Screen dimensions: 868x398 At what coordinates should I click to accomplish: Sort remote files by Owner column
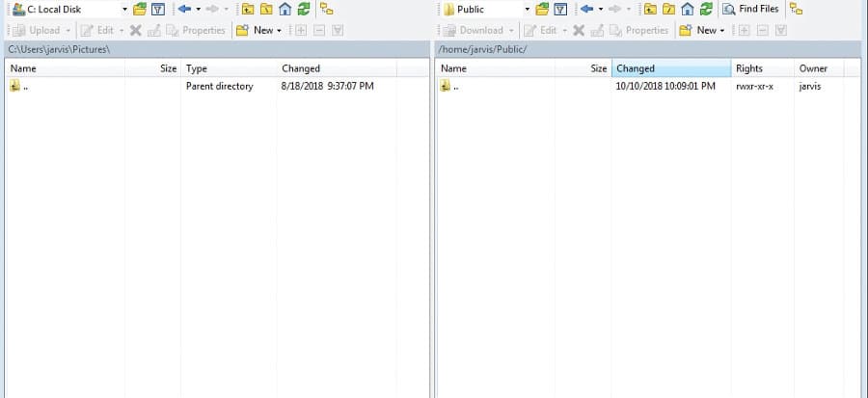coord(819,68)
